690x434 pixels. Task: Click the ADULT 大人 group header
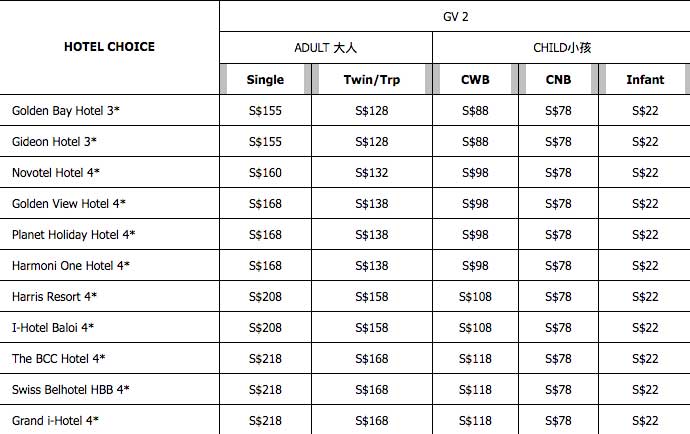coord(325,48)
